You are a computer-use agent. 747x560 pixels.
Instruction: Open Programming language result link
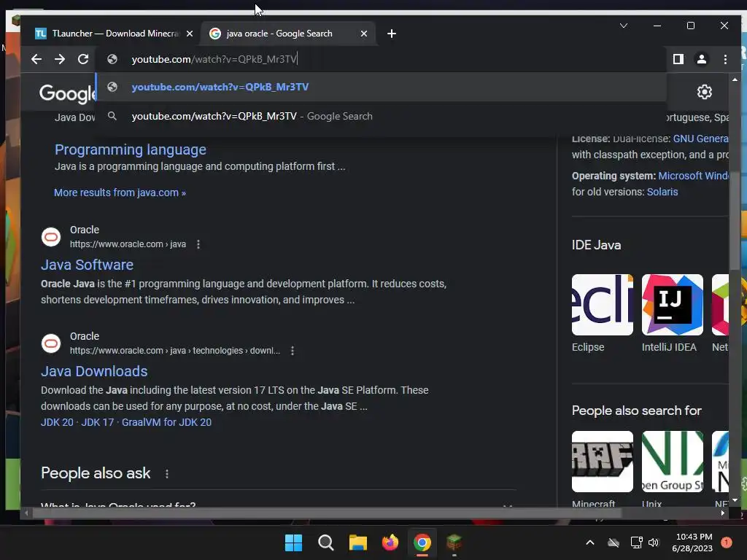click(131, 149)
